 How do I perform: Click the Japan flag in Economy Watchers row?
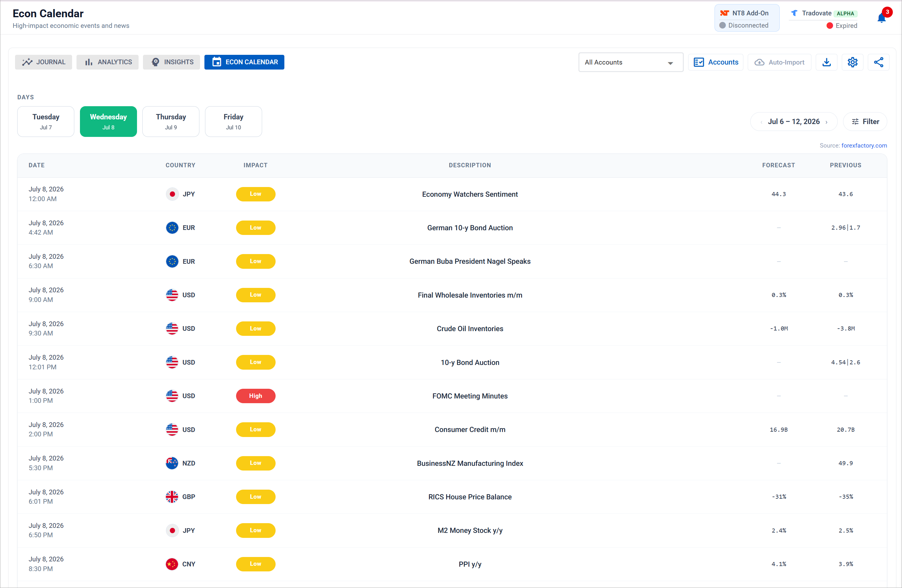[172, 194]
